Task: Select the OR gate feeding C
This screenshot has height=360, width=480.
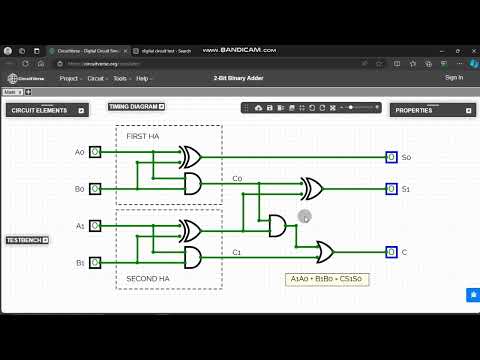Action: 325,252
